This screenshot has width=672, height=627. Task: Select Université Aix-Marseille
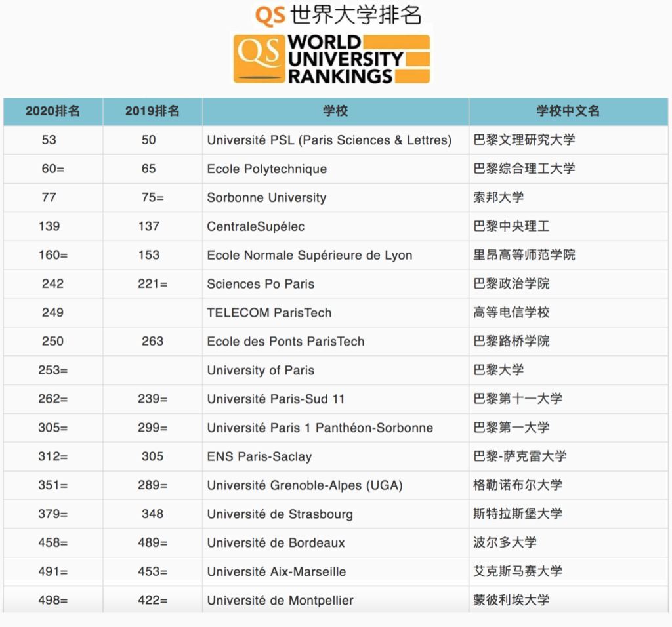coord(276,571)
